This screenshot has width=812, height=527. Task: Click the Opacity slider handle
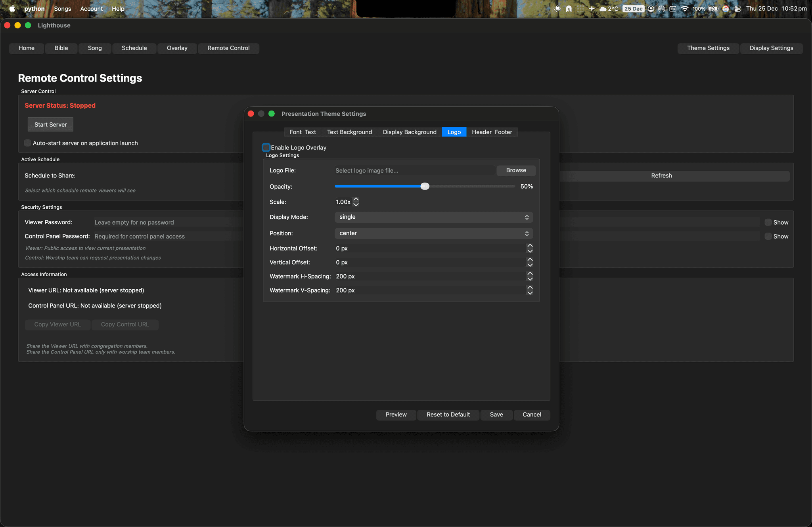coord(425,186)
